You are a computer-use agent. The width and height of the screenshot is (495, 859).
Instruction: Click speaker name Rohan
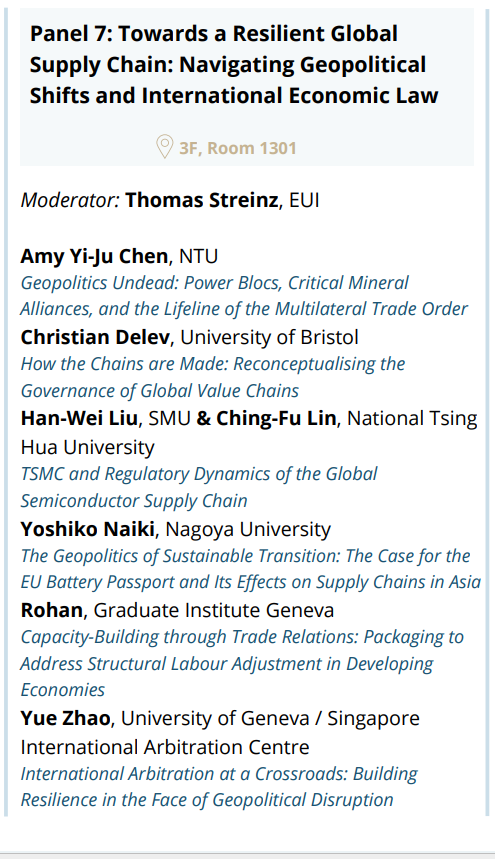click(x=51, y=610)
